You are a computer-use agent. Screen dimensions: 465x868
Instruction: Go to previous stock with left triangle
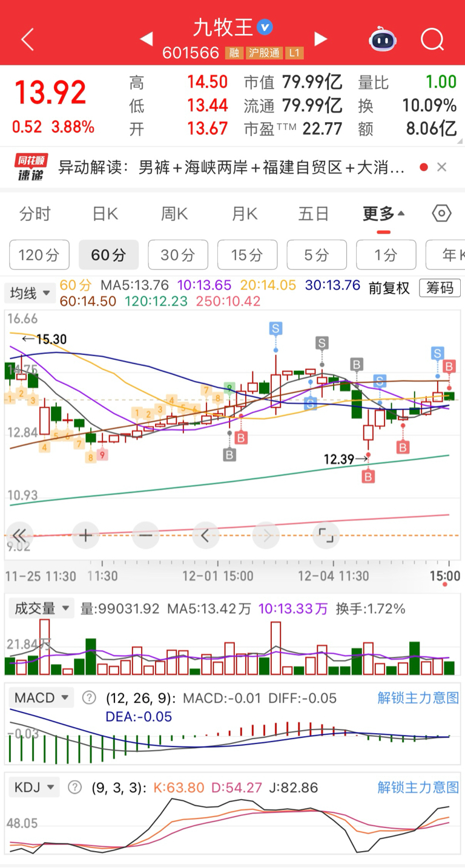coord(146,39)
